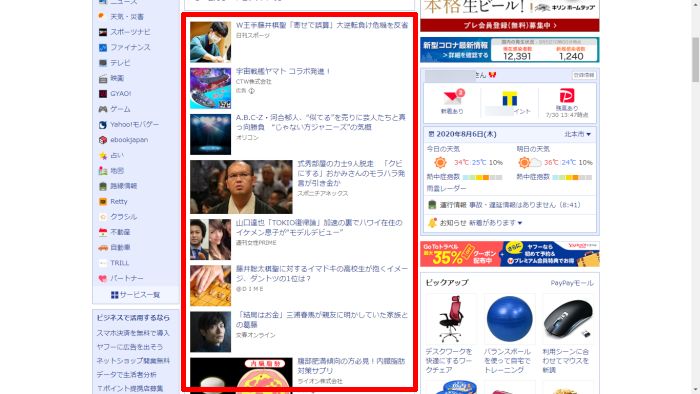
Task: Open the W王手藤井棋聖 headline
Action: coord(322,25)
